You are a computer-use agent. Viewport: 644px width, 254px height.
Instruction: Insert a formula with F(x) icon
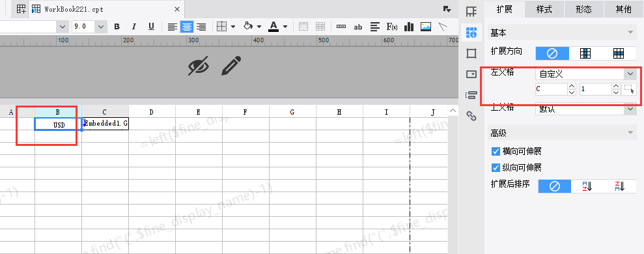click(x=392, y=27)
